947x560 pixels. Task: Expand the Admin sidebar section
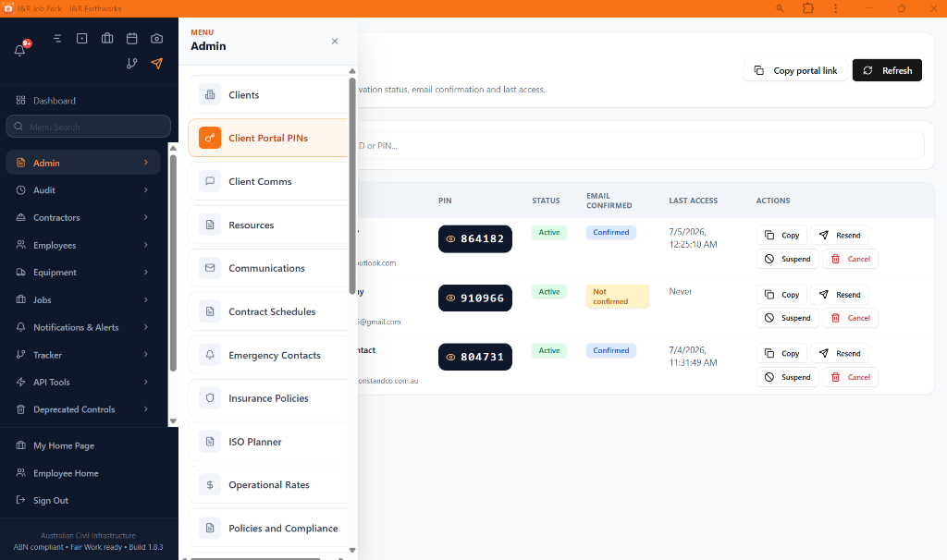click(83, 163)
